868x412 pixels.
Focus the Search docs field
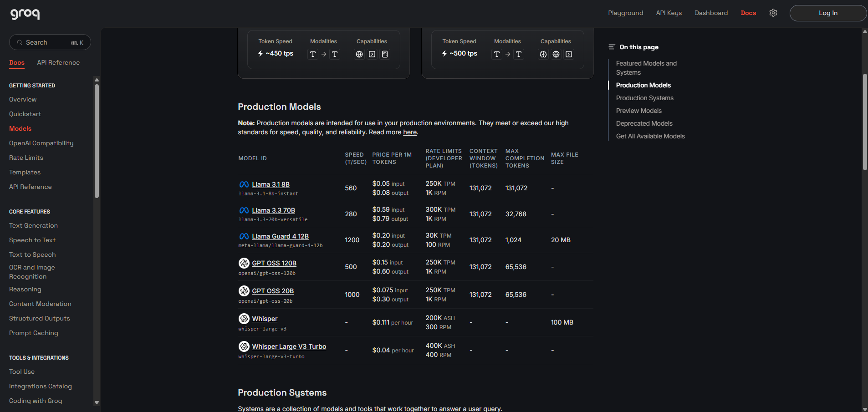50,42
